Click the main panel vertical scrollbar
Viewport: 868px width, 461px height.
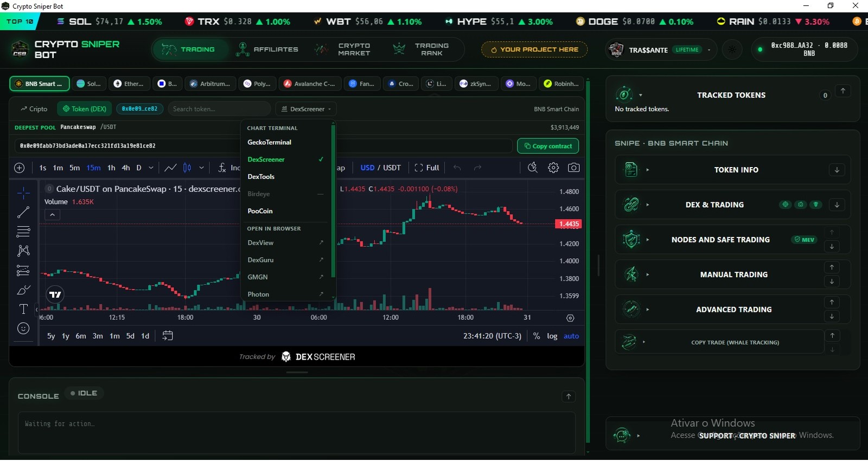coord(588,261)
